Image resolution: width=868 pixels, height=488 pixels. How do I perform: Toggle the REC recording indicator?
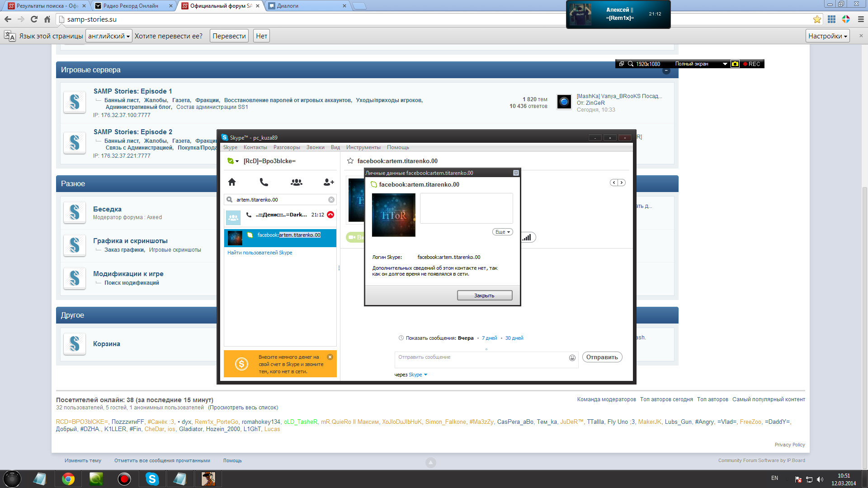pos(751,64)
